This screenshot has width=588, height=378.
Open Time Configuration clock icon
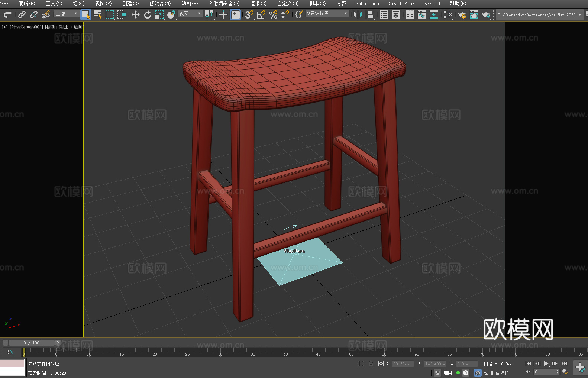(x=565, y=372)
